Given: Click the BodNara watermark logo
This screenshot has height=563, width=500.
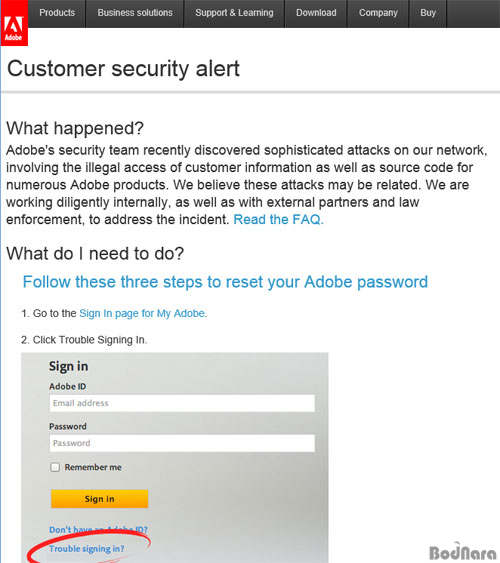Looking at the screenshot, I should click(x=462, y=552).
